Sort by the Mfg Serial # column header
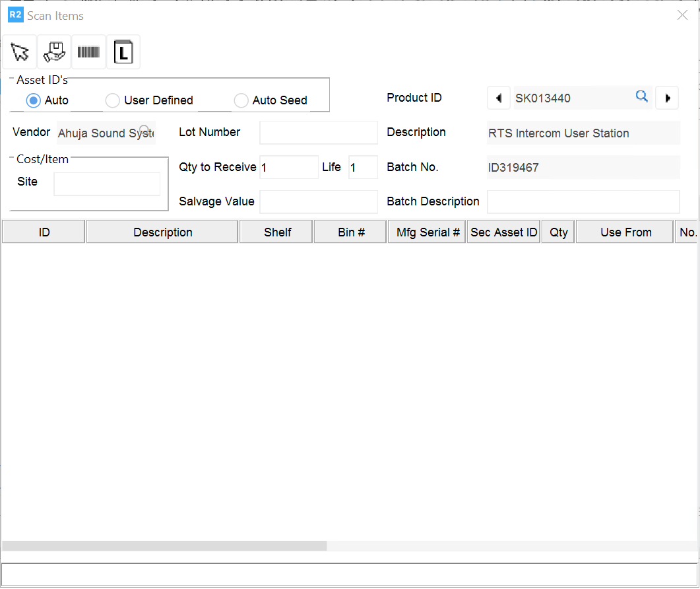The width and height of the screenshot is (700, 589). 428,232
